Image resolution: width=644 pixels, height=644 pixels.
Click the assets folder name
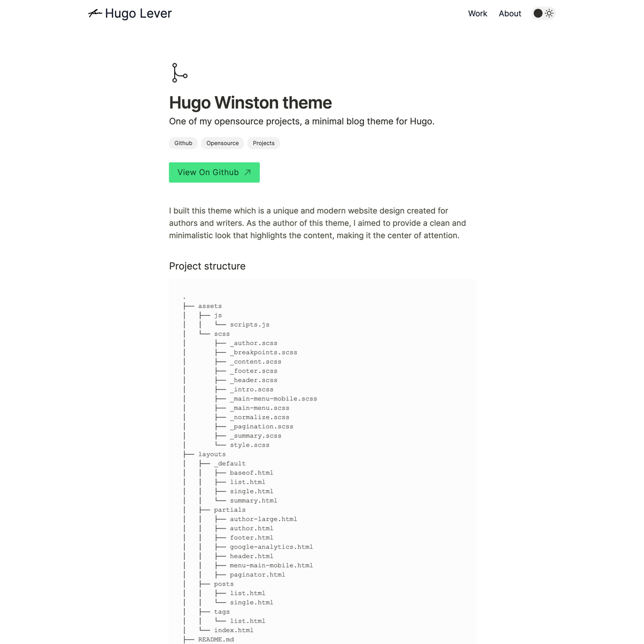tap(210, 306)
